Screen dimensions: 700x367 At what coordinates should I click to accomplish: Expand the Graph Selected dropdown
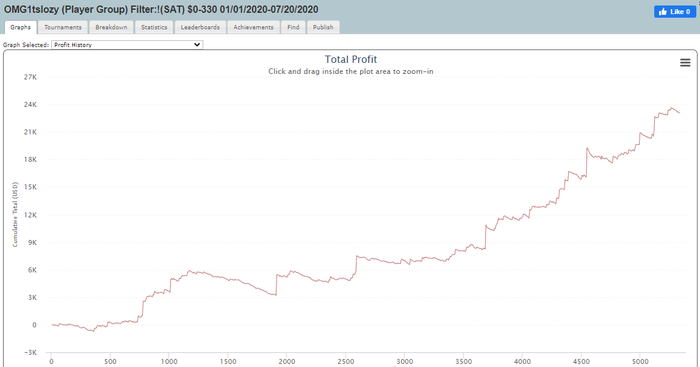tap(127, 45)
